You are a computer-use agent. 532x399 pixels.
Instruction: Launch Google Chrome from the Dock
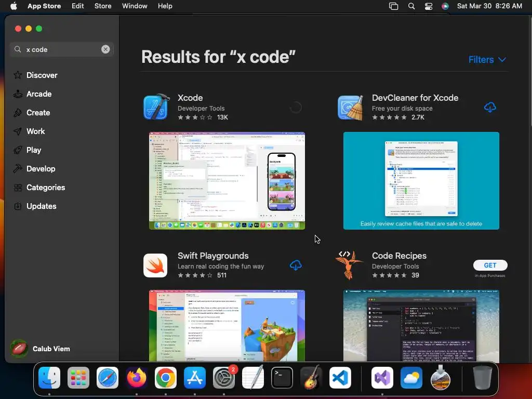point(166,378)
